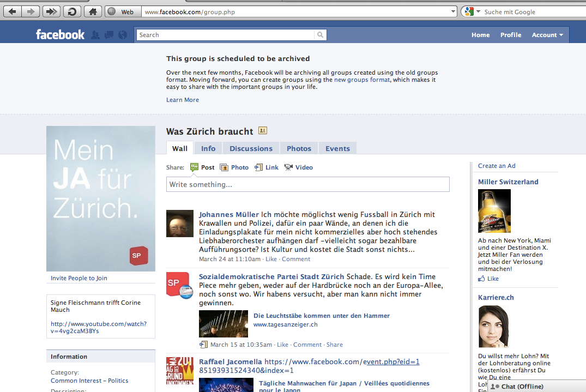
Task: Open Johannes Müller's profile name link
Action: (x=229, y=214)
